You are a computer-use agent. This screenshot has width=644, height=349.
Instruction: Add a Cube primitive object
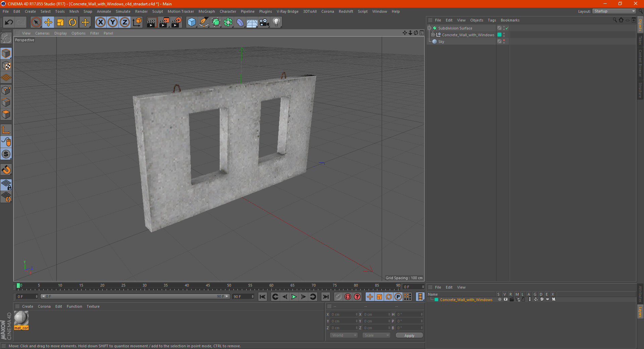tap(192, 22)
